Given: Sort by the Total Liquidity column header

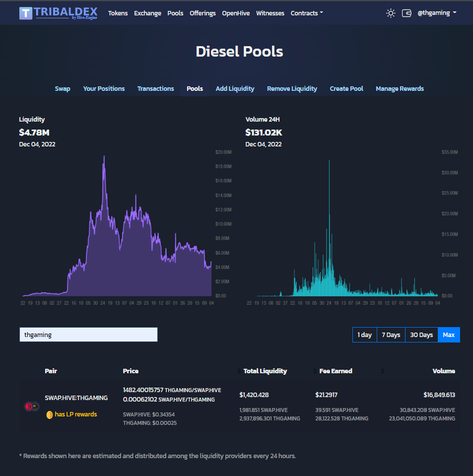Looking at the screenshot, I should point(265,371).
